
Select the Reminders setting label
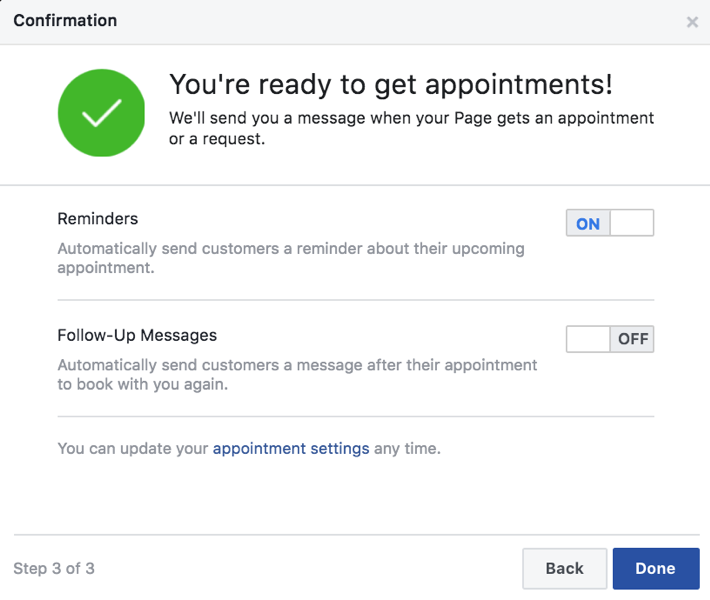tap(98, 219)
